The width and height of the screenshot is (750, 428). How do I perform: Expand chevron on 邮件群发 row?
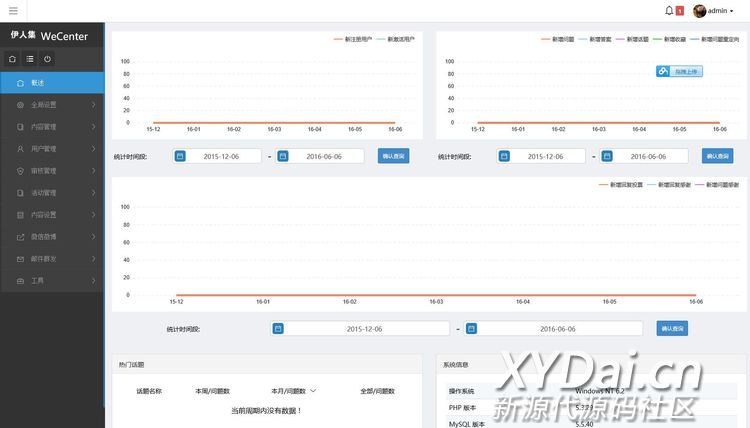[x=93, y=259]
